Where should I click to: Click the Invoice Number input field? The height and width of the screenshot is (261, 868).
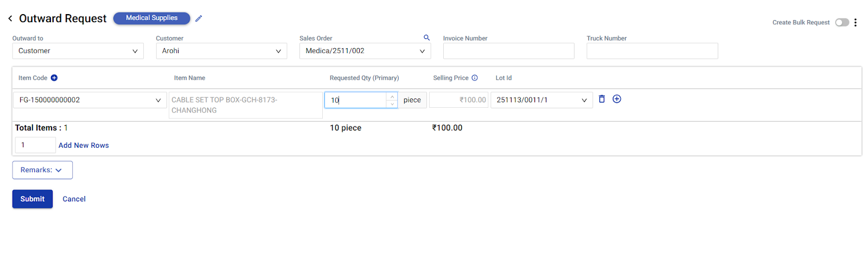tap(508, 51)
